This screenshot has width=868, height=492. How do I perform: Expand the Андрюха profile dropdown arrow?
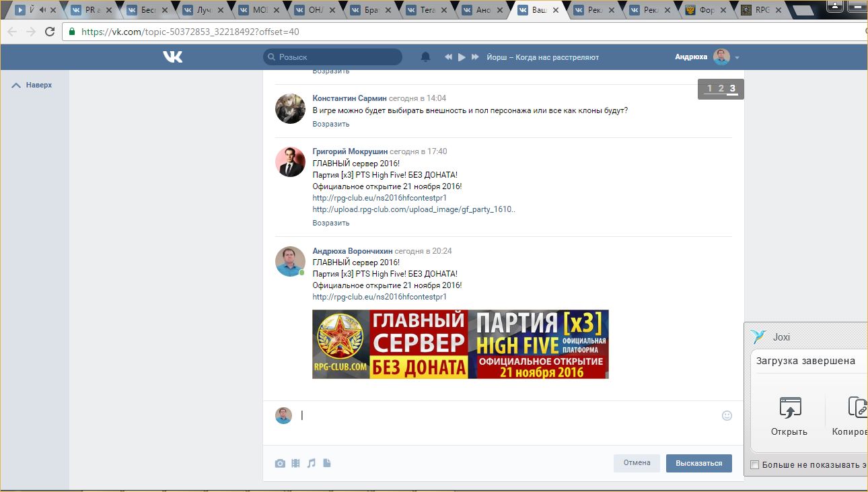737,58
